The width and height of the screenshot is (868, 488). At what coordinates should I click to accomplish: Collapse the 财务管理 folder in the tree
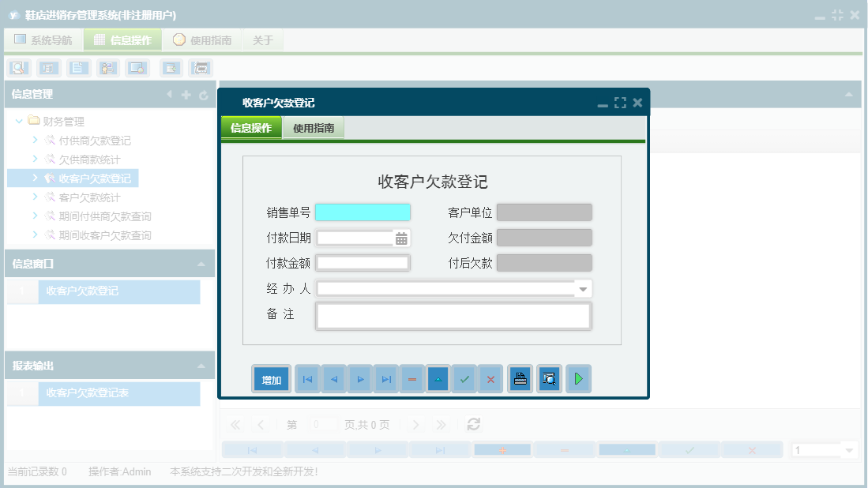pyautogui.click(x=18, y=122)
